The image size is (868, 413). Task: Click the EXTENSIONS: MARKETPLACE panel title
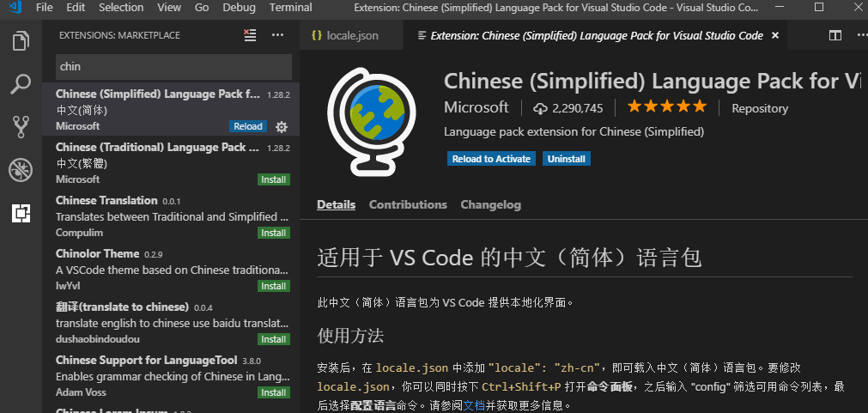[x=119, y=35]
